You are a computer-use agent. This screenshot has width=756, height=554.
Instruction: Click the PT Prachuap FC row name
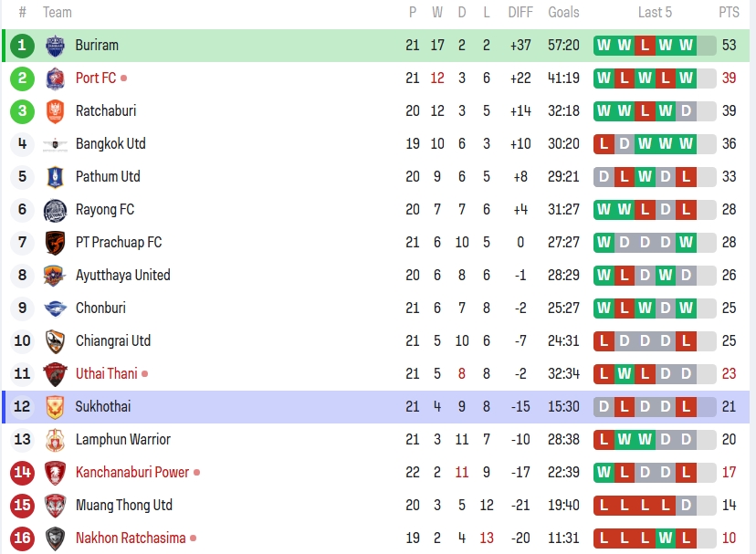point(119,243)
